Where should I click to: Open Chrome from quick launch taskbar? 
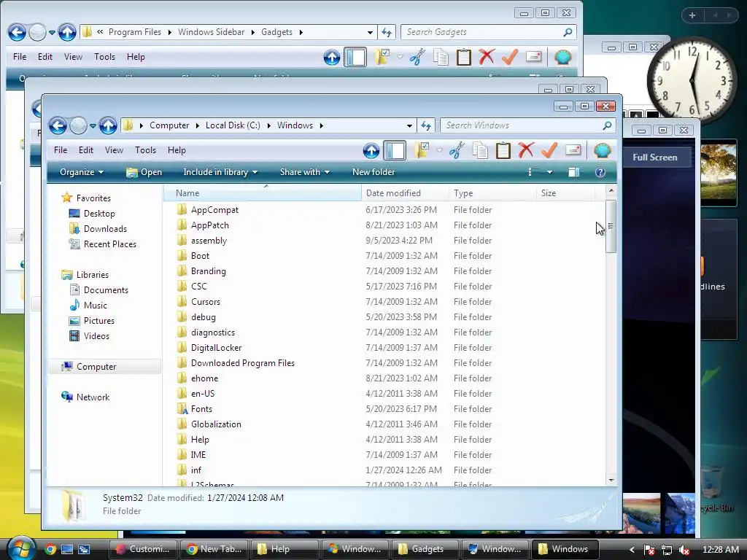pos(50,549)
